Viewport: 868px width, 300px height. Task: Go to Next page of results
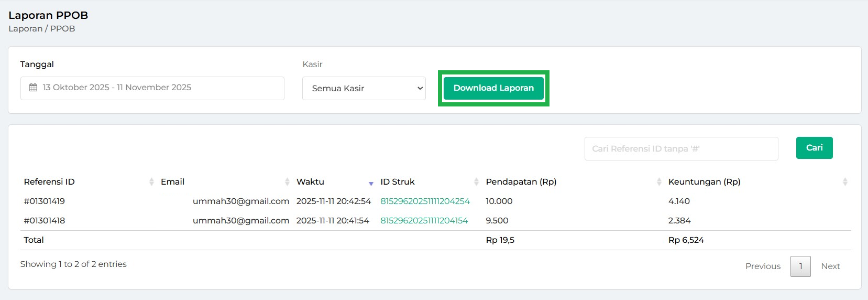tap(830, 266)
